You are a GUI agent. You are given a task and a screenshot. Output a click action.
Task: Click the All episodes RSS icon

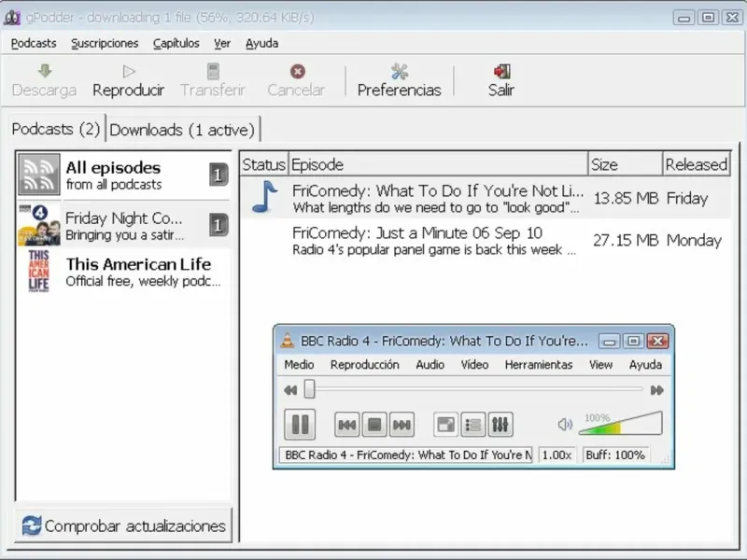39,175
